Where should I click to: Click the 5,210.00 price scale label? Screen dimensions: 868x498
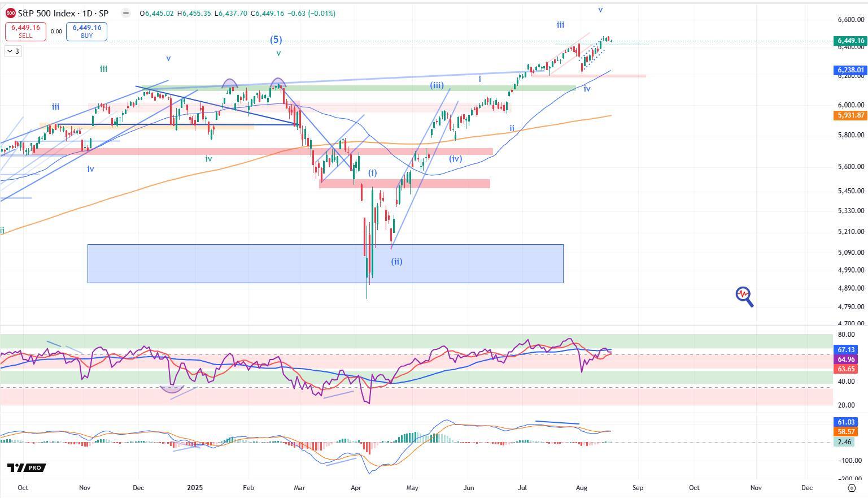851,232
